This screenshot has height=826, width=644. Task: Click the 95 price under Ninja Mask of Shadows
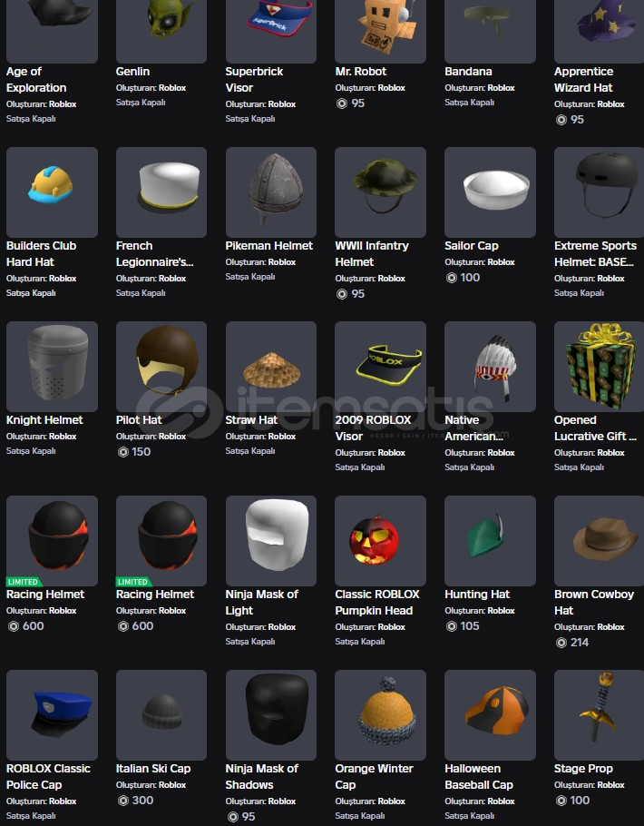249,817
